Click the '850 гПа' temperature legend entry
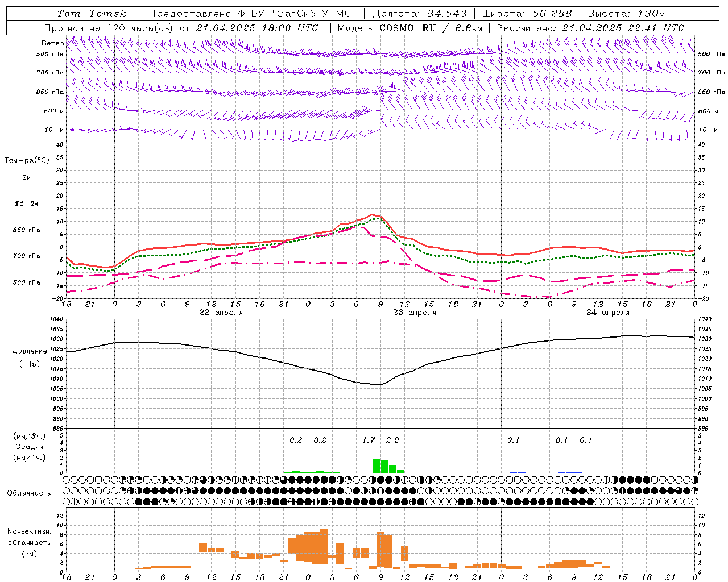 pos(27,230)
